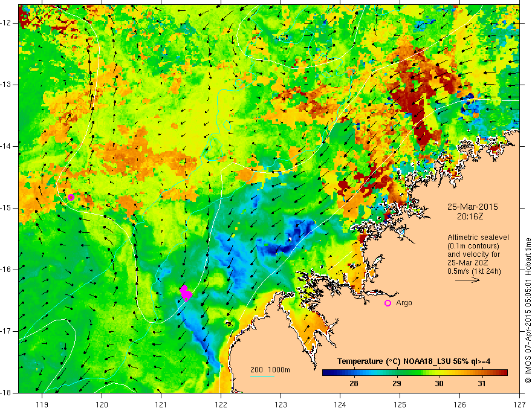The width and height of the screenshot is (532, 411).
Task: Click the '-14' latitude axis label
Action: (7, 146)
